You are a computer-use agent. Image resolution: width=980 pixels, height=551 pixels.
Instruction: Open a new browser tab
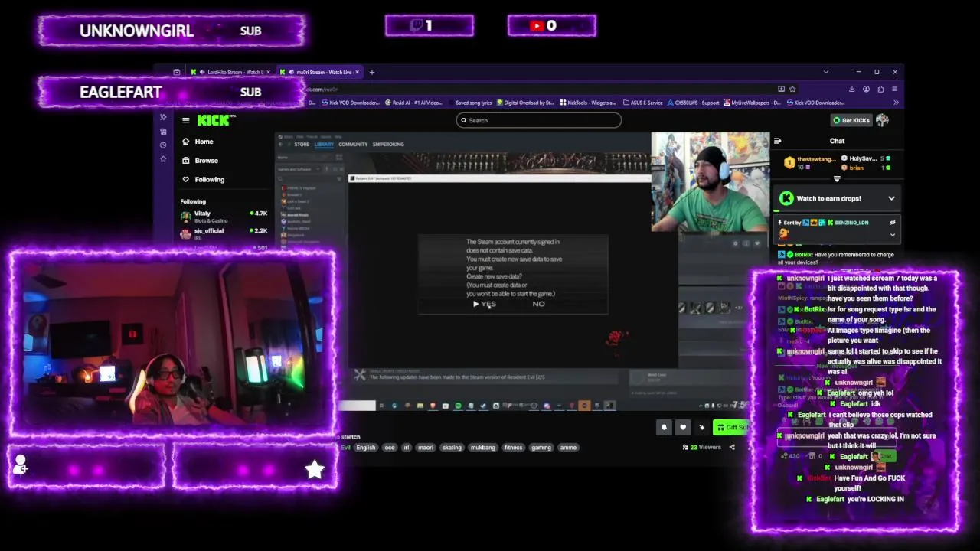coord(372,72)
